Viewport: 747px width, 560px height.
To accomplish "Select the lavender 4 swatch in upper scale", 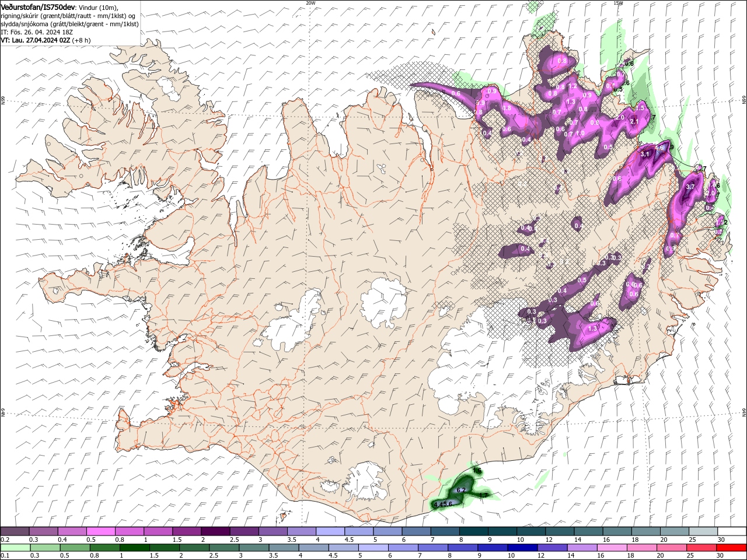I will [330, 531].
